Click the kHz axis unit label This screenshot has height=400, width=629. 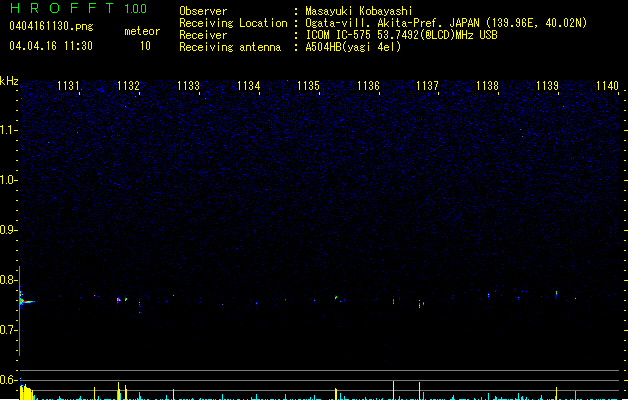pos(9,81)
